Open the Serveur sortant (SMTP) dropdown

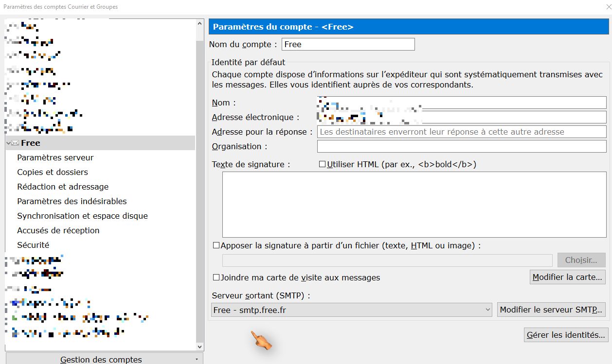[x=353, y=310]
